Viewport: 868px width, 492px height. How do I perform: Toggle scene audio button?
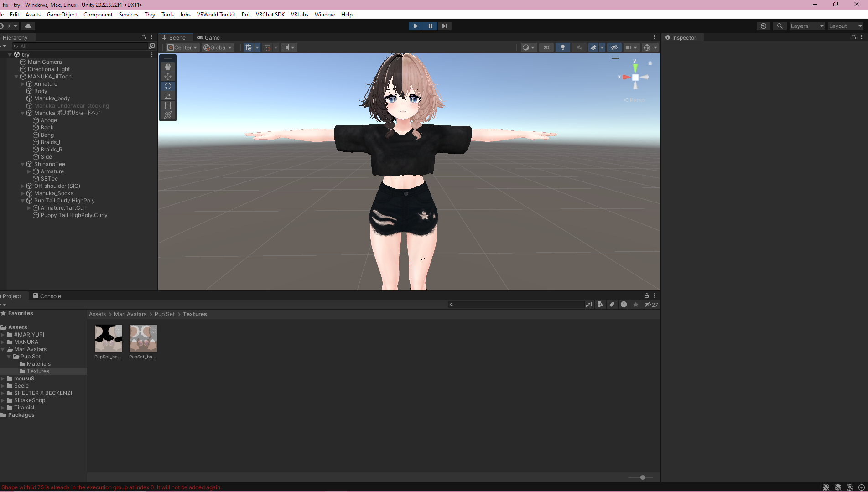579,47
